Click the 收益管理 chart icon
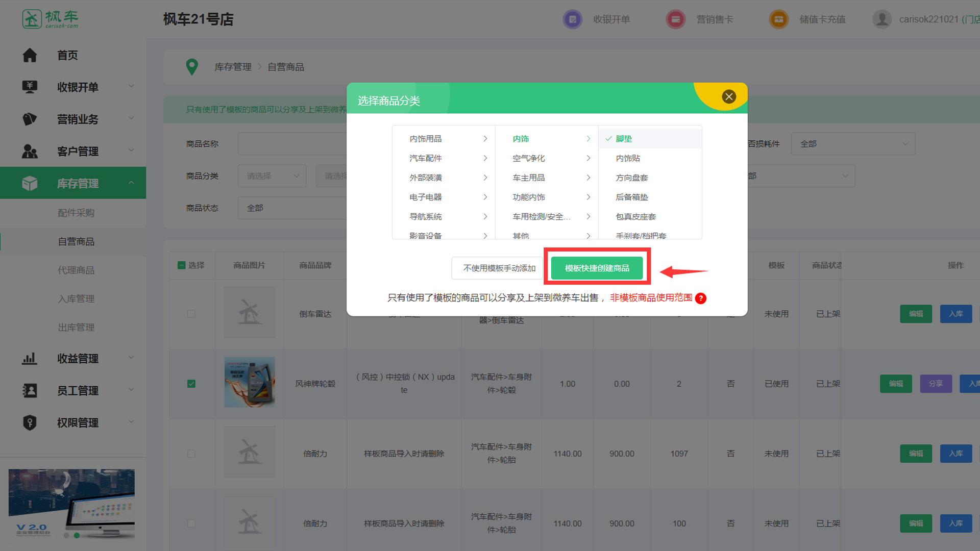This screenshot has width=980, height=551. (30, 358)
